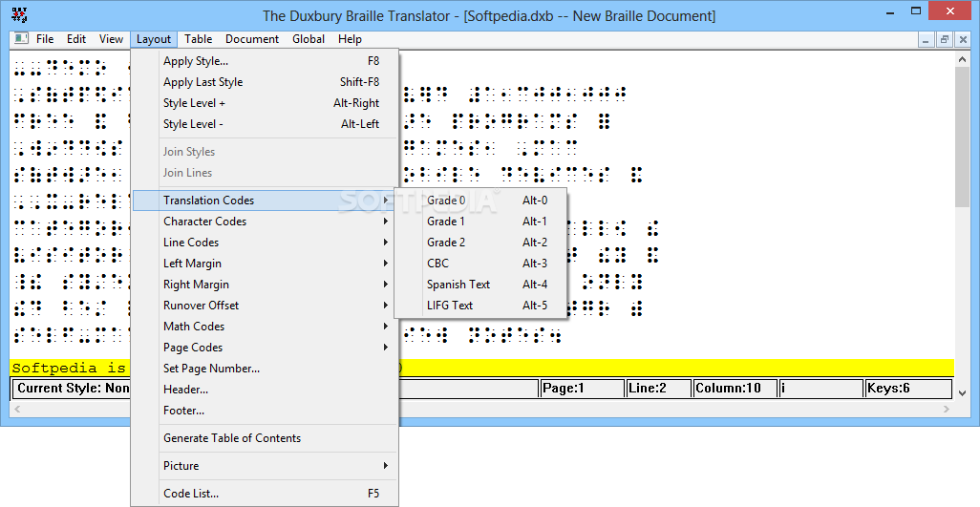Screen dimensions: 980x507
Task: Expand the Character Codes submenu
Action: coord(265,221)
